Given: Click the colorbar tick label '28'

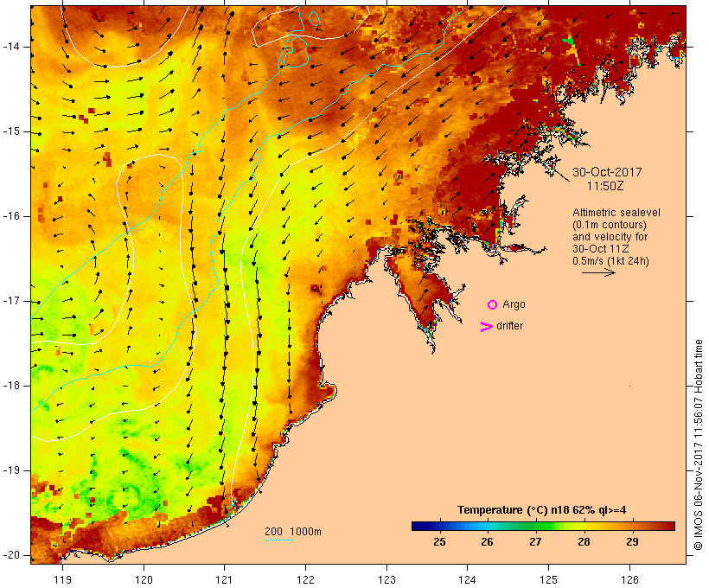Looking at the screenshot, I should [584, 542].
